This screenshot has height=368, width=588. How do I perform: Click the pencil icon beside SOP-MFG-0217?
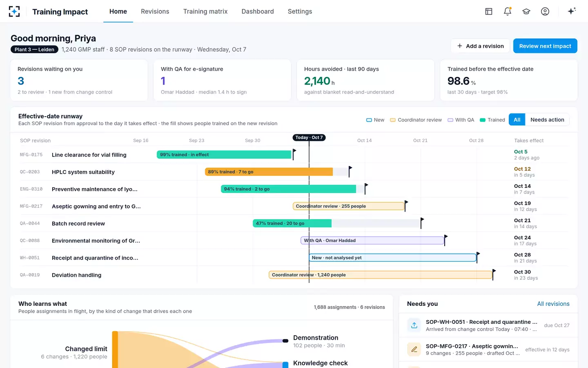pyautogui.click(x=414, y=349)
